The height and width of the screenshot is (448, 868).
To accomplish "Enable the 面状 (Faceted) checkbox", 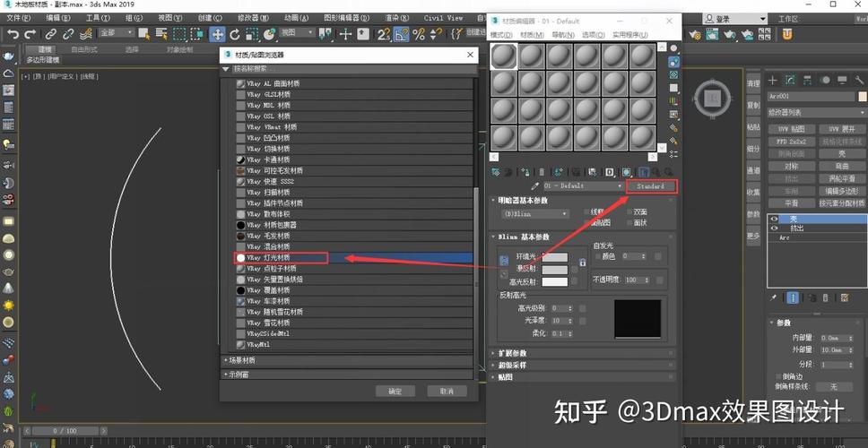I will point(629,223).
